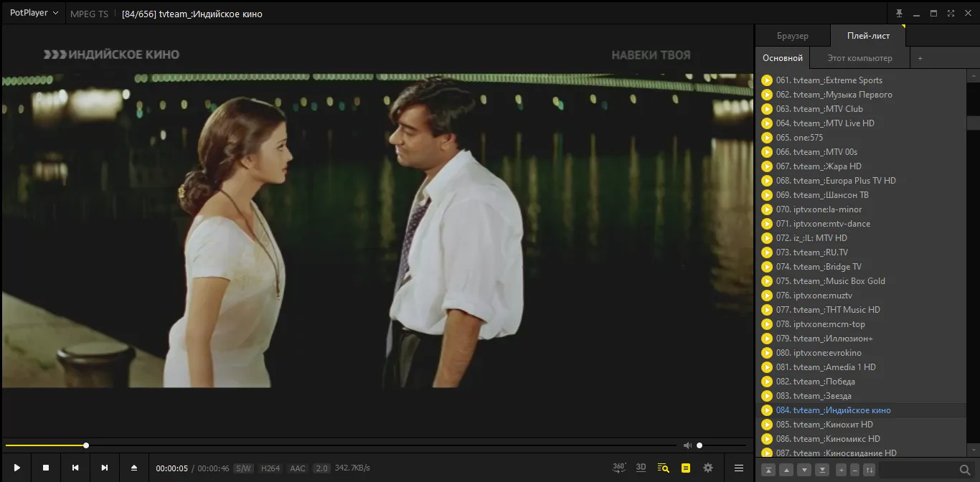
Task: Select 068. tvteam_:Europa Plus TV HD
Action: point(861,181)
